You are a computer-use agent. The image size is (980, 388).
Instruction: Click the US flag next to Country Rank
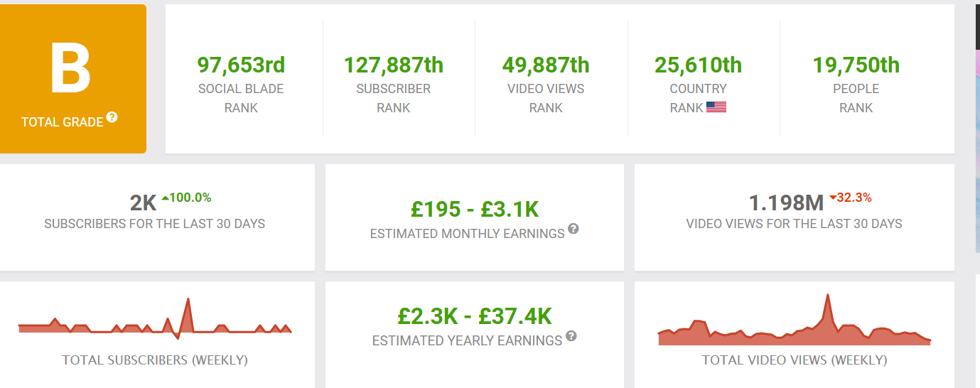tap(716, 108)
